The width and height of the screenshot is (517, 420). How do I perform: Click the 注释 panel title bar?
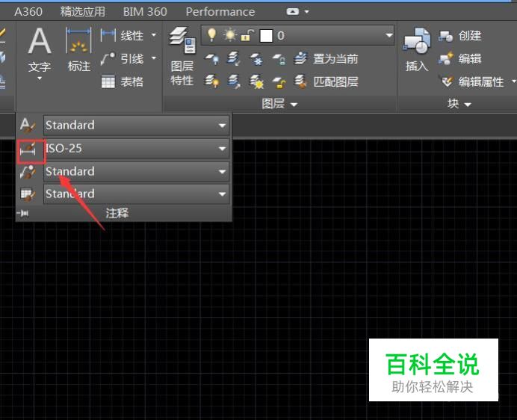117,213
